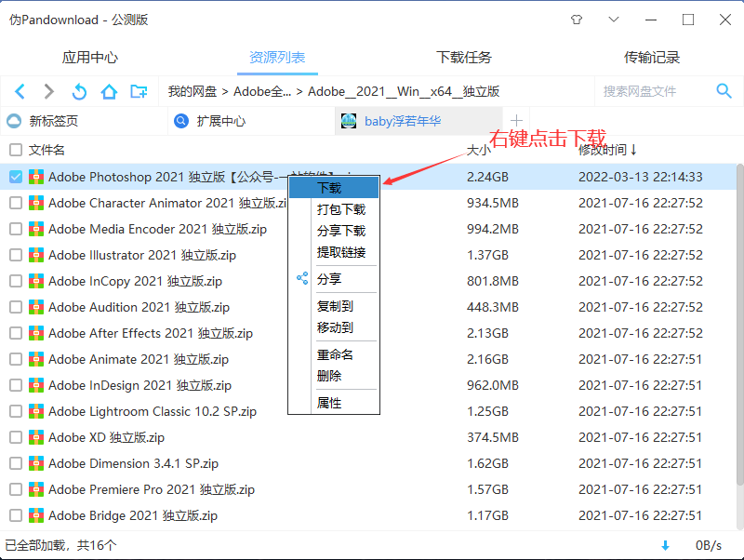Go back with the left arrow icon
This screenshot has height=560, width=744.
coord(20,91)
